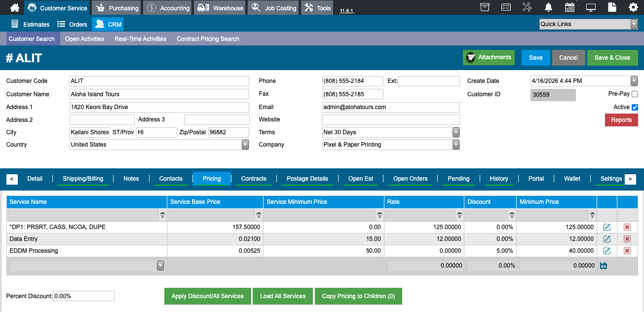Save new service row with disk icon

pyautogui.click(x=603, y=266)
